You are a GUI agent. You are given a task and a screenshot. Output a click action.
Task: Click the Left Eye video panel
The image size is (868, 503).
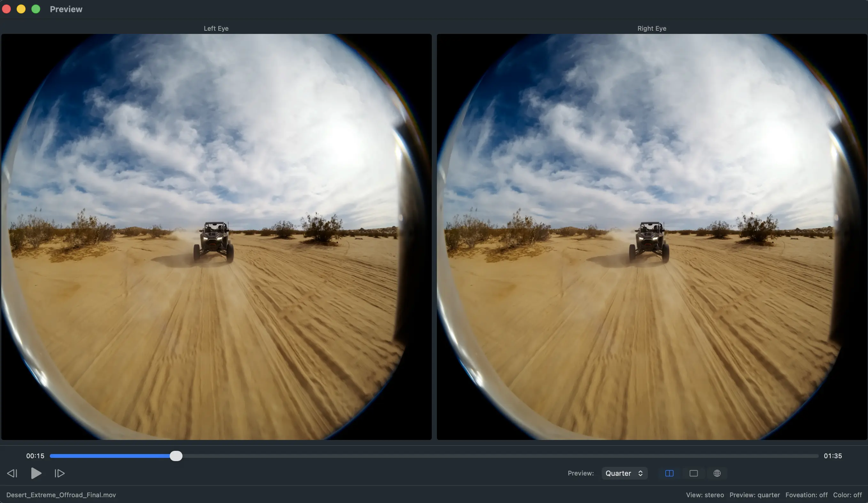tap(216, 236)
